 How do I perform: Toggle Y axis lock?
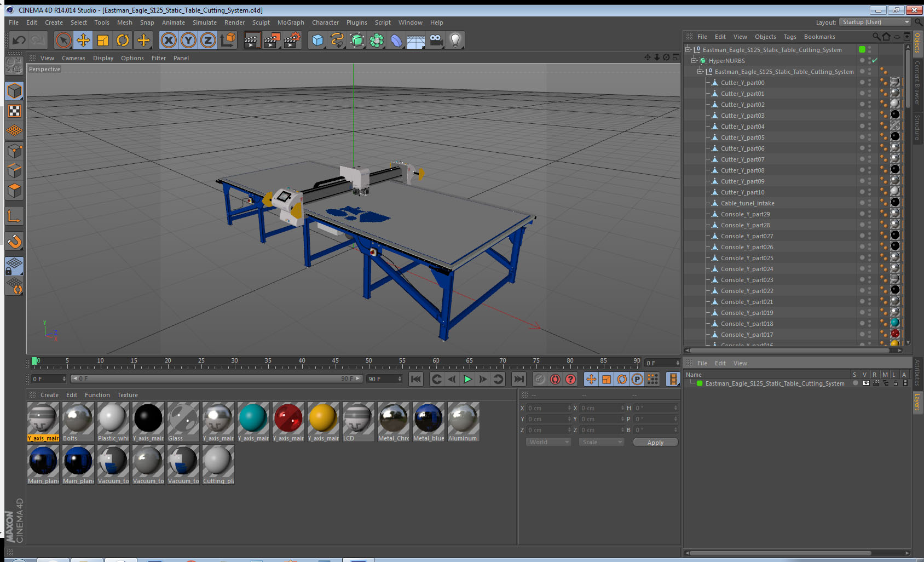click(188, 40)
